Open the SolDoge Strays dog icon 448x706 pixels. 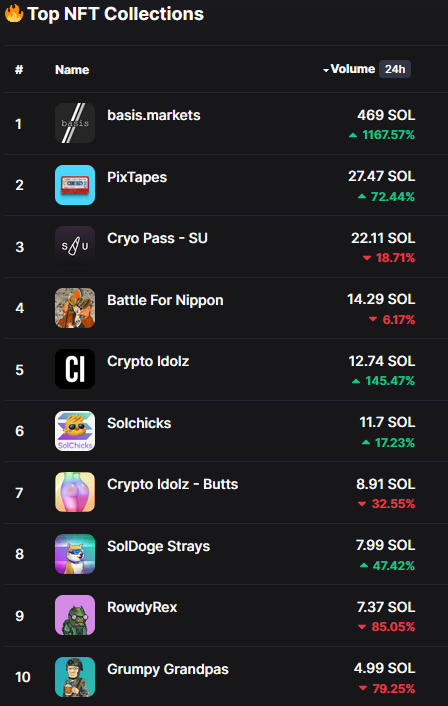(x=75, y=554)
